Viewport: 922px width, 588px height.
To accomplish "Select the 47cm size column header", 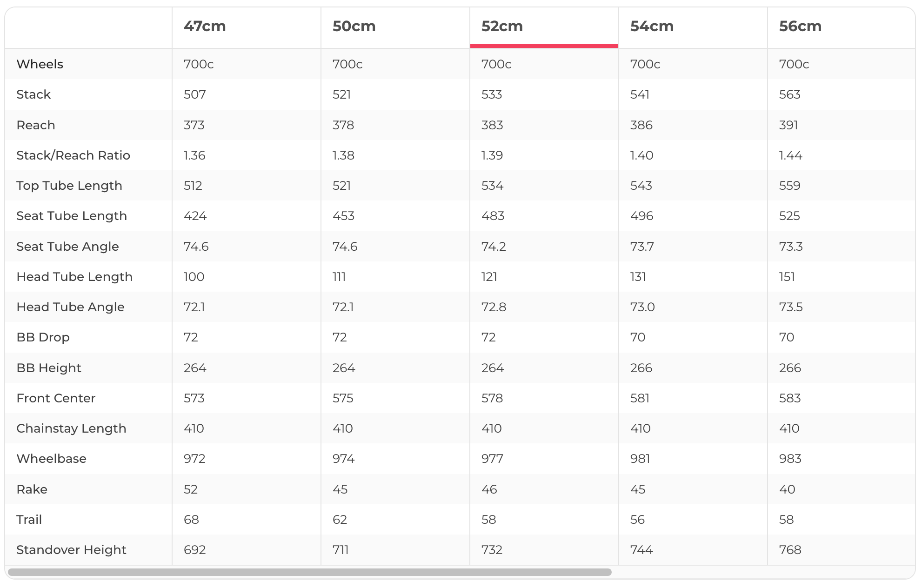I will (x=205, y=27).
